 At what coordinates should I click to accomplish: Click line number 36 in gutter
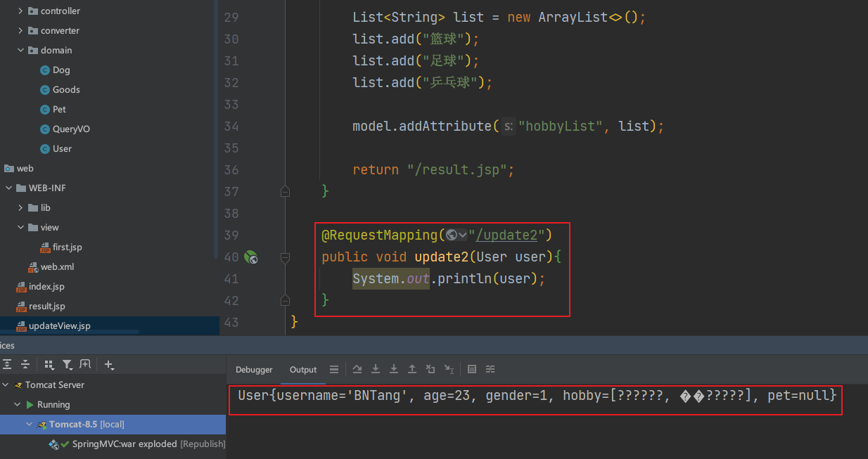coord(231,169)
